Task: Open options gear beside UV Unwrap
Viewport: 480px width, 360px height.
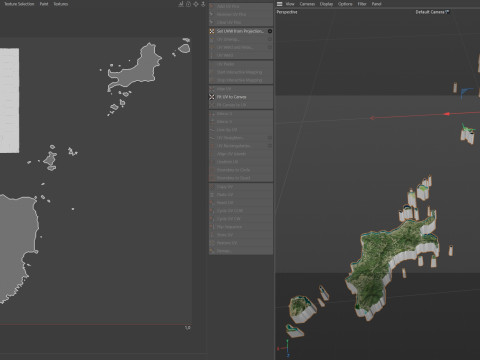Action: [x=270, y=39]
